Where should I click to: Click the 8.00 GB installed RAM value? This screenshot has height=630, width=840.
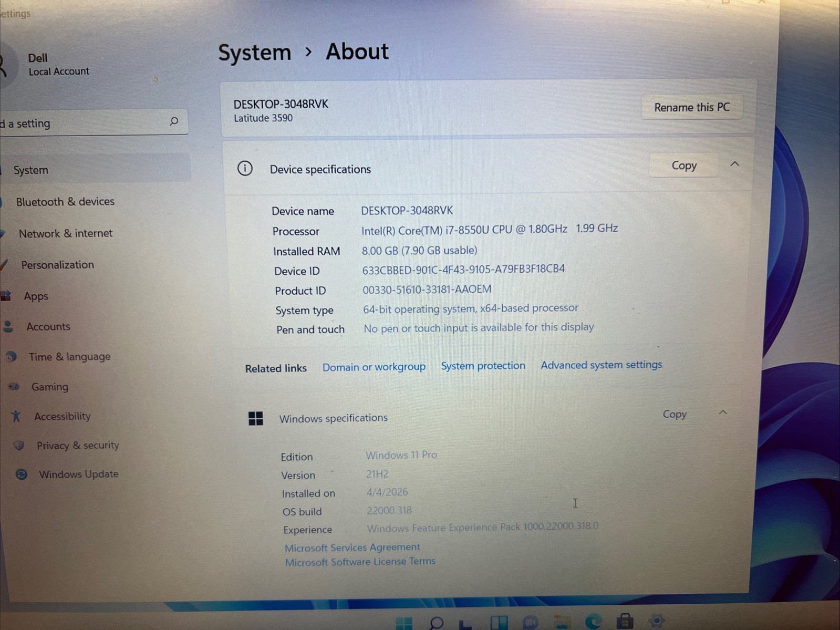(419, 251)
